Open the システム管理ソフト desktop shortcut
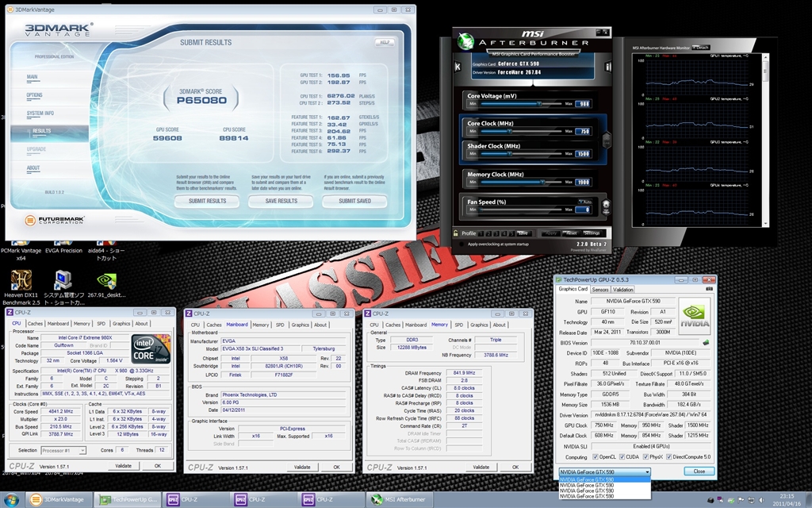 coord(63,287)
